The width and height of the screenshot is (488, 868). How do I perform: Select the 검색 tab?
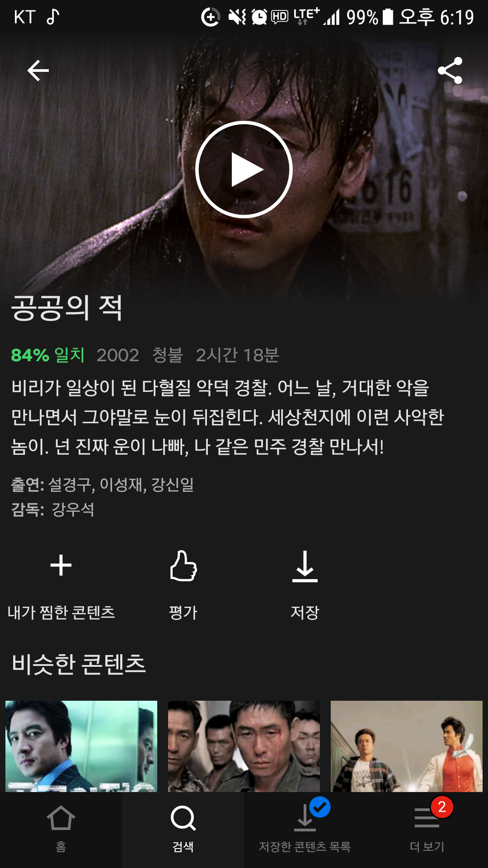(x=183, y=830)
